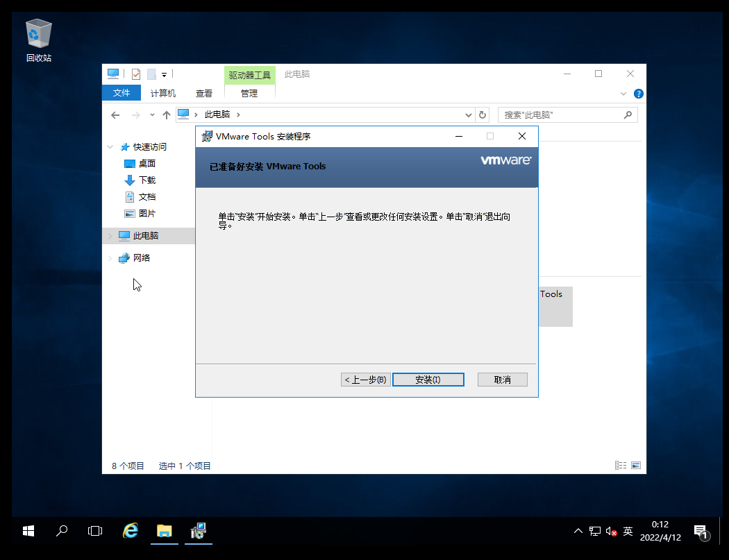Screen dimensions: 729x560
Task: Open the Recycle Bin desktop icon
Action: point(39,40)
